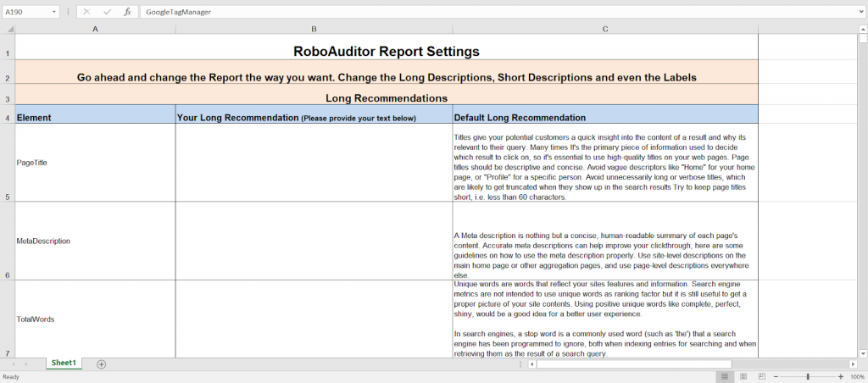Switch to the Sheet1 tab
The image size is (868, 383).
pos(64,363)
